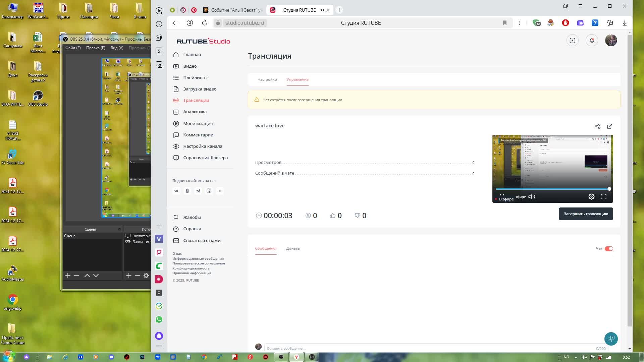Viewport: 644px width, 362px height.
Task: Click the preview progress bar handle
Action: [609, 189]
